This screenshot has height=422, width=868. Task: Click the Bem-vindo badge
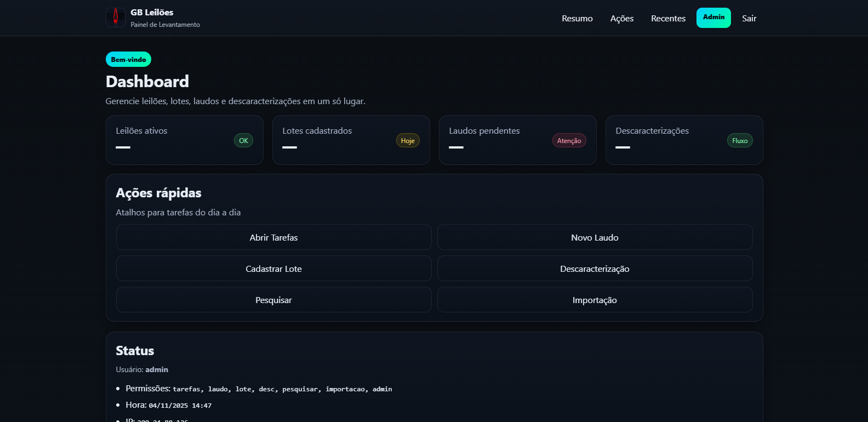click(x=128, y=59)
